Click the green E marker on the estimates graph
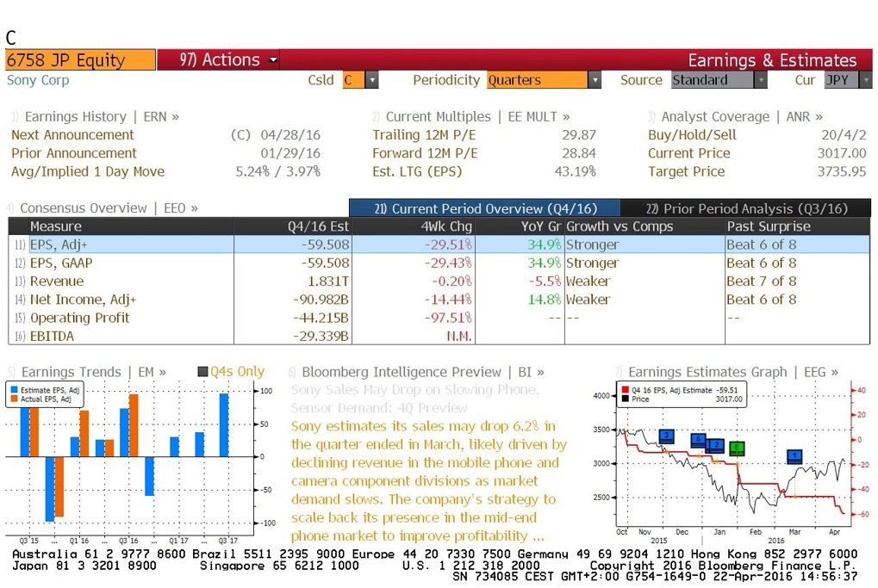878x588 pixels. tap(738, 449)
